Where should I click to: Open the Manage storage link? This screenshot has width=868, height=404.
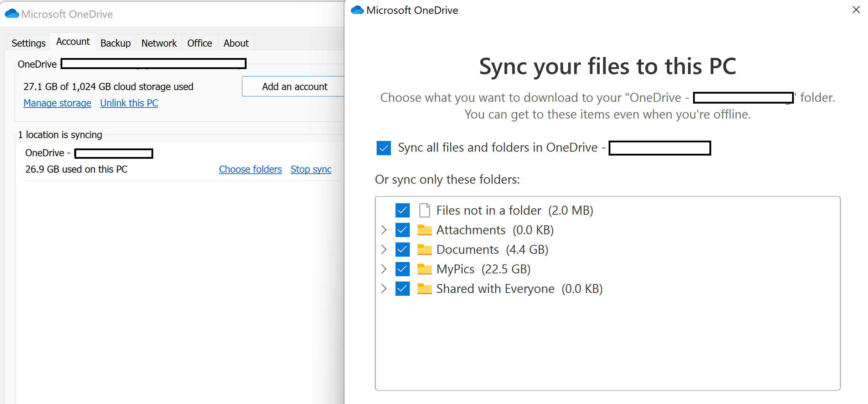[57, 103]
